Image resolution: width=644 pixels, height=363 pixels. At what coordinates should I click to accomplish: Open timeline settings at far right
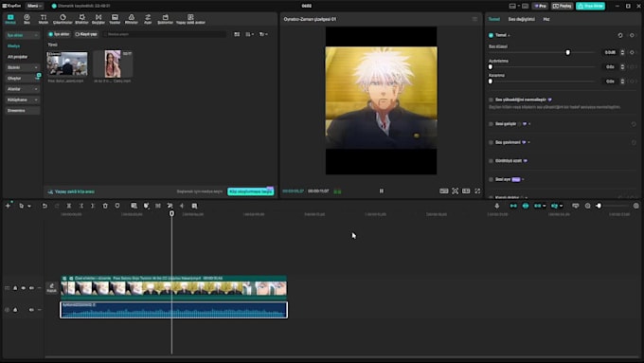[x=636, y=206]
